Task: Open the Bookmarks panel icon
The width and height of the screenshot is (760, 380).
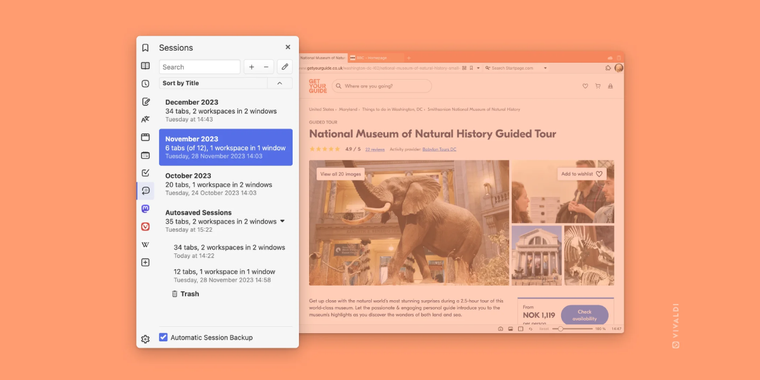Action: click(x=145, y=48)
